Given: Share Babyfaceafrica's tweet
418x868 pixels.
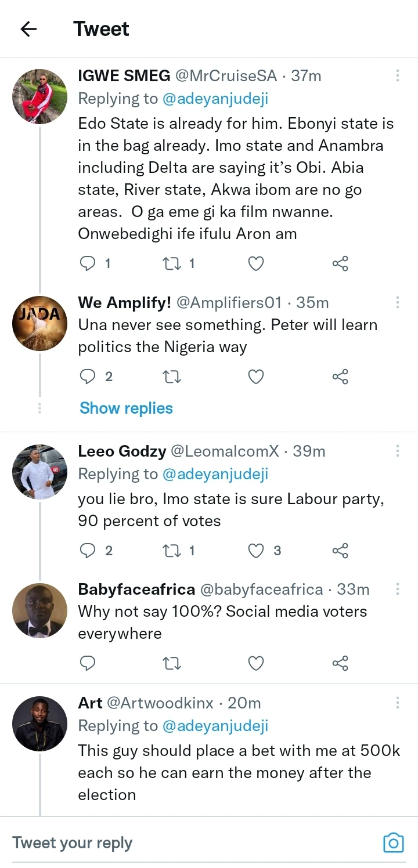Looking at the screenshot, I should coord(340,663).
